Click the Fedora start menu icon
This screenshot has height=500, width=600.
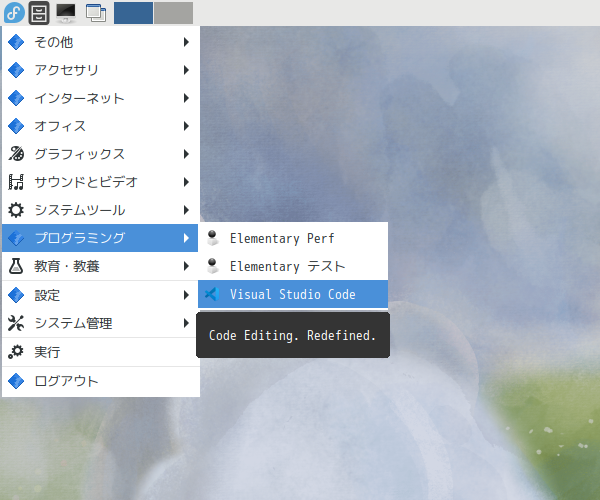[14, 13]
